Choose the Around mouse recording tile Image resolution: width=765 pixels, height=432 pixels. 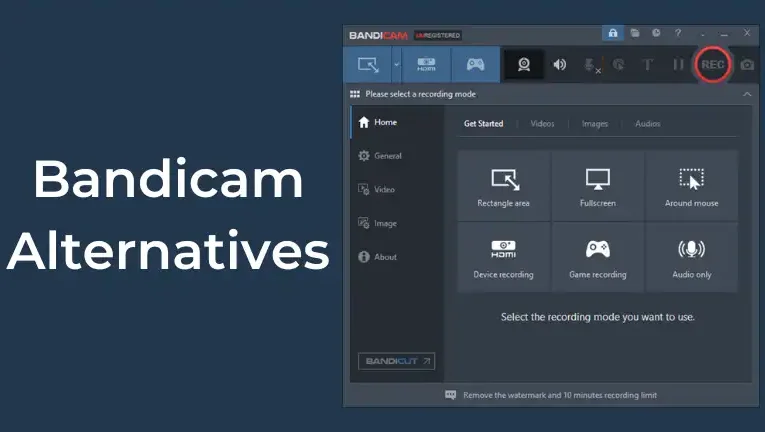[691, 186]
